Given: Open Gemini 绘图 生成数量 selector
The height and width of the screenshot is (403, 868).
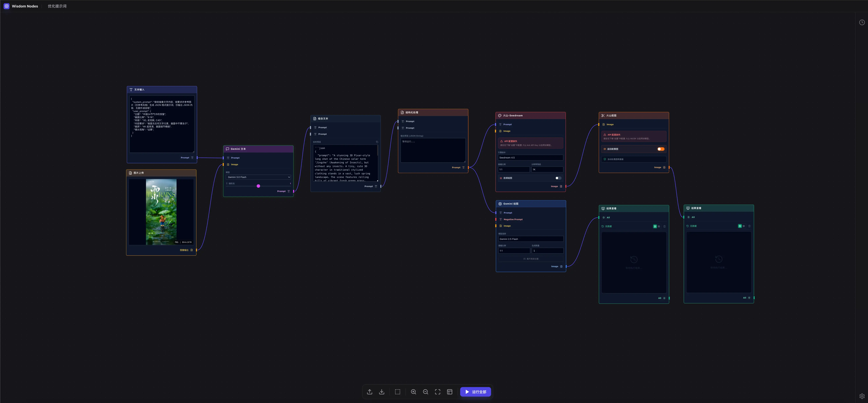Looking at the screenshot, I should (x=548, y=251).
